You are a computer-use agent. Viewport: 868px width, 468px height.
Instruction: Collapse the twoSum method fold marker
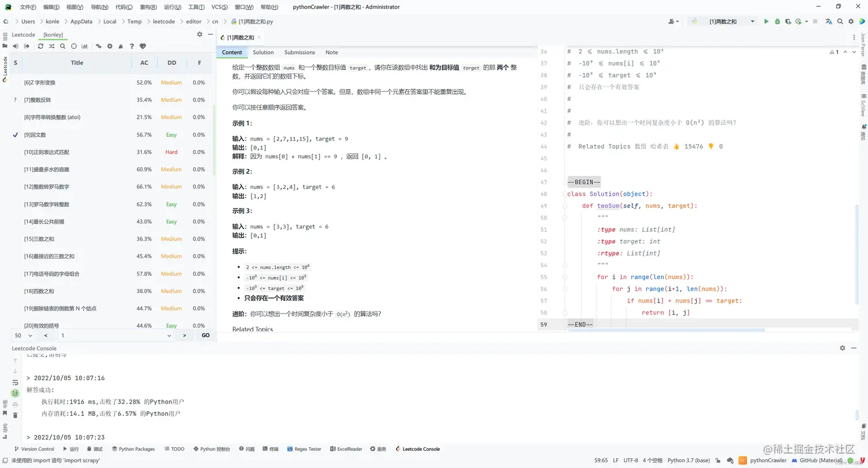pos(564,206)
